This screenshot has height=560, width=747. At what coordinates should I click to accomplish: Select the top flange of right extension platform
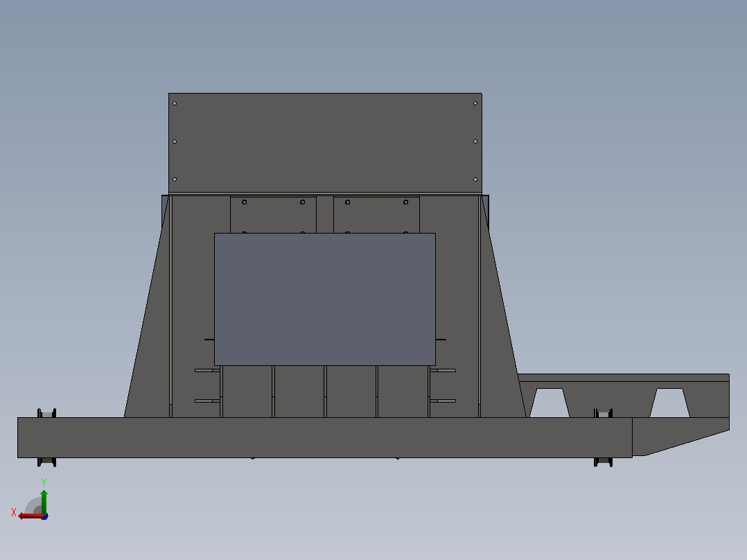coord(624,378)
